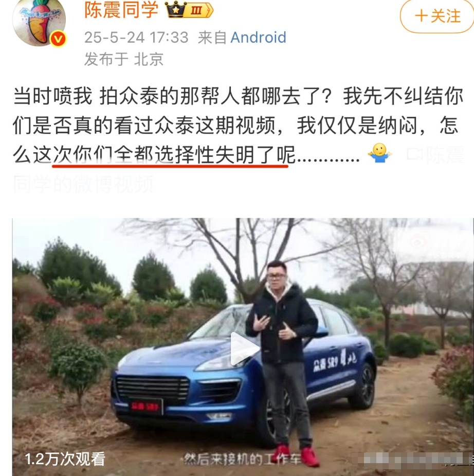Viewport: 474px width, 476px height.
Task: Click the post timestamp 25-5-24 17:33
Action: 136,38
